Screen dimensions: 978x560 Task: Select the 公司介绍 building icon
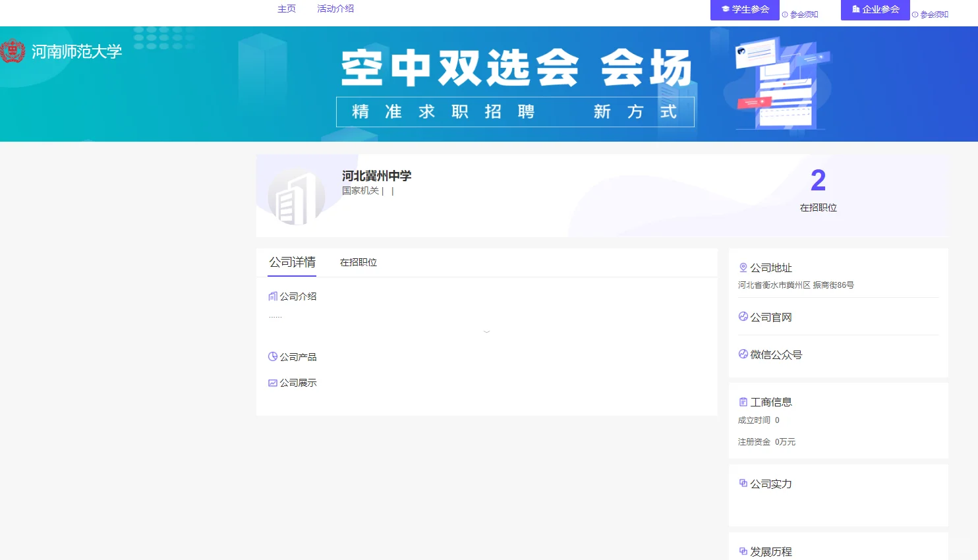tap(273, 296)
